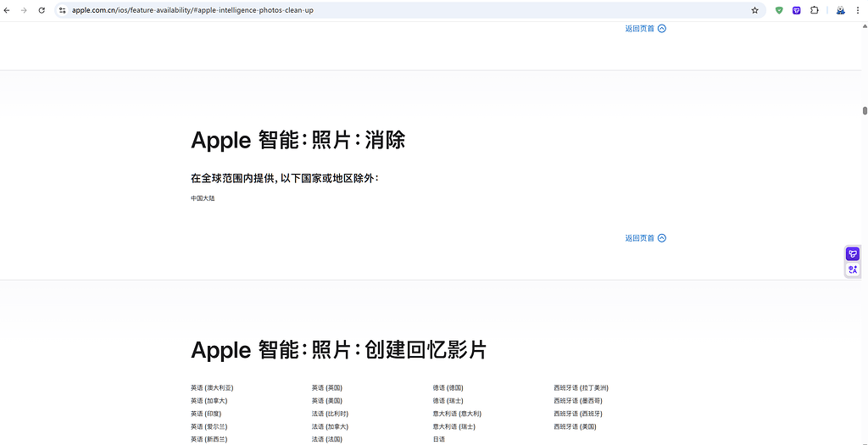Open the purple extension icon in toolbar

[797, 10]
